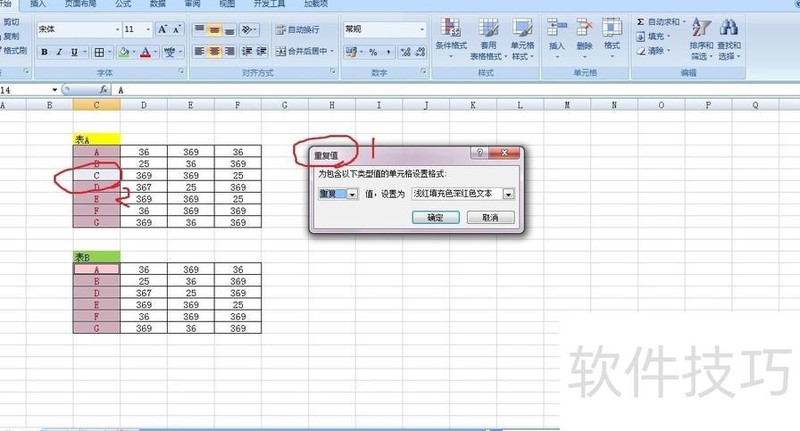Toggle align text right
The width and height of the screenshot is (800, 431).
[230, 51]
